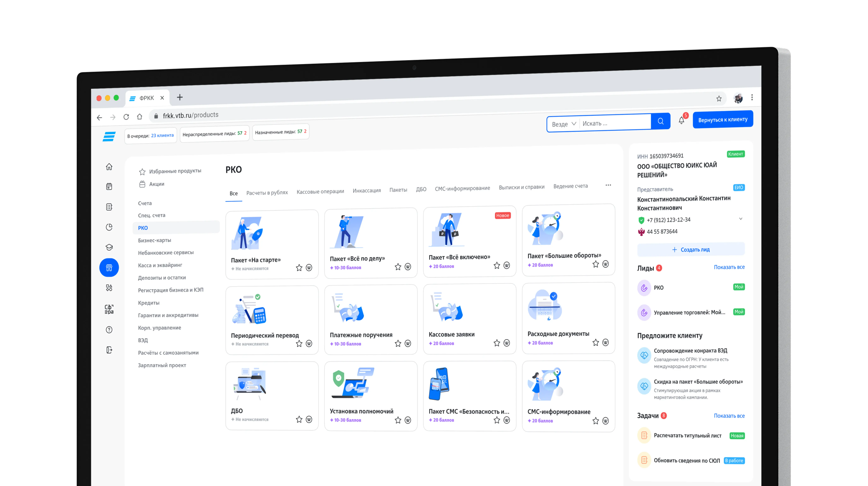The image size is (868, 486).
Task: Favorite the ДБО product card
Action: tap(299, 419)
